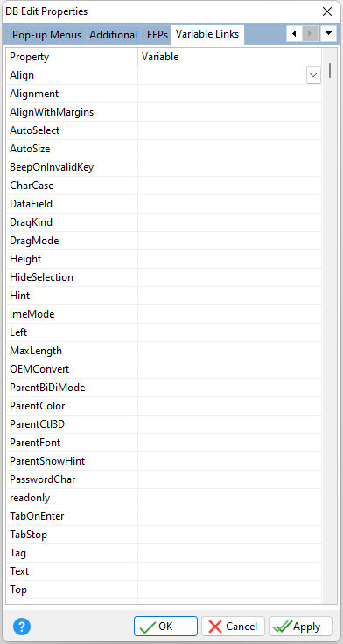Click the Variable cell for DataField
This screenshot has height=644, width=343.
[229, 204]
